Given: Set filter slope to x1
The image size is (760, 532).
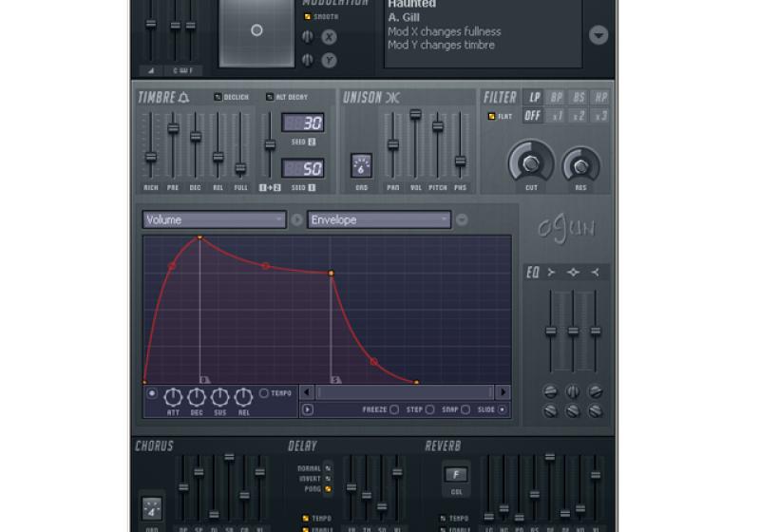Looking at the screenshot, I should click(x=556, y=116).
